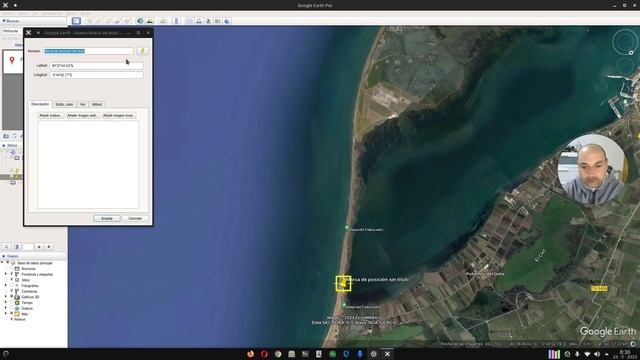Click the Latitud input field
The width and height of the screenshot is (640, 360).
click(x=96, y=65)
